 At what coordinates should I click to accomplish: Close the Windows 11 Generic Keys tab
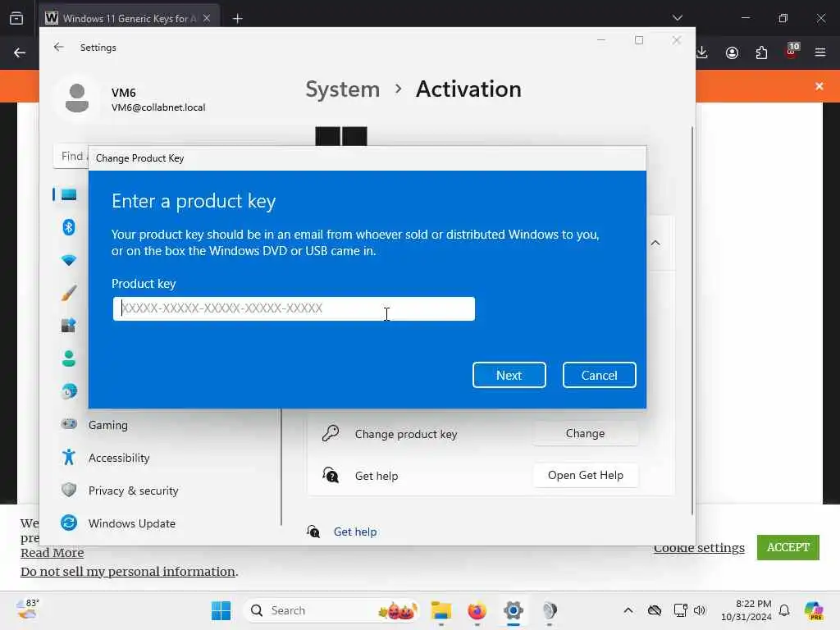tap(207, 18)
